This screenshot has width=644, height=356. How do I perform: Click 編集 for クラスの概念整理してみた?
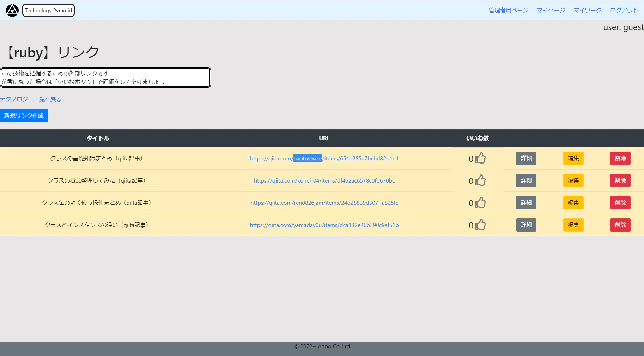tap(573, 180)
